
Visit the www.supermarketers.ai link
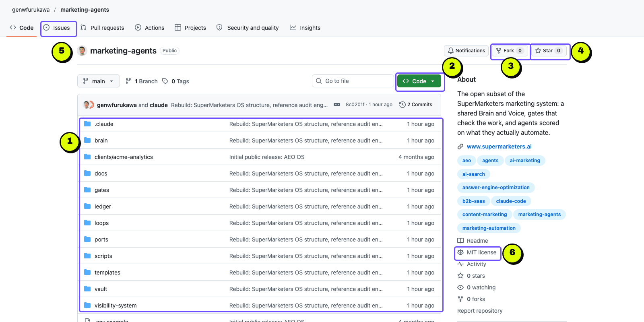[499, 147]
